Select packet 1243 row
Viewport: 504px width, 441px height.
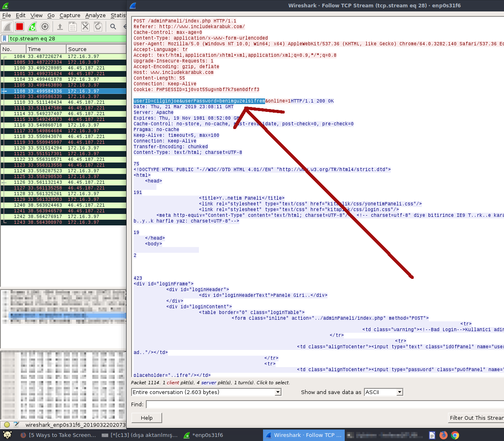pyautogui.click(x=64, y=222)
